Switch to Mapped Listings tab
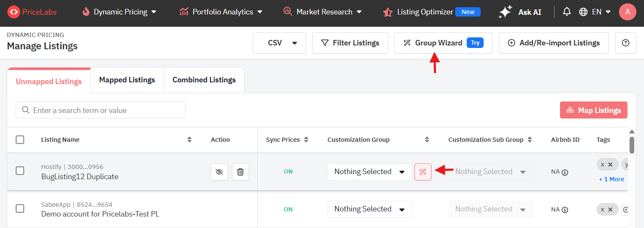 click(127, 80)
